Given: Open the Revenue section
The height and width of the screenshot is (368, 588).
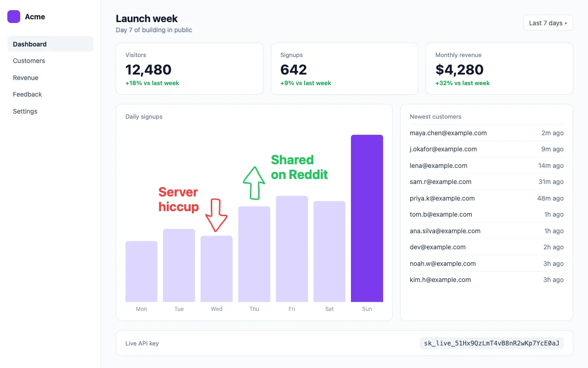Looking at the screenshot, I should point(50,78).
